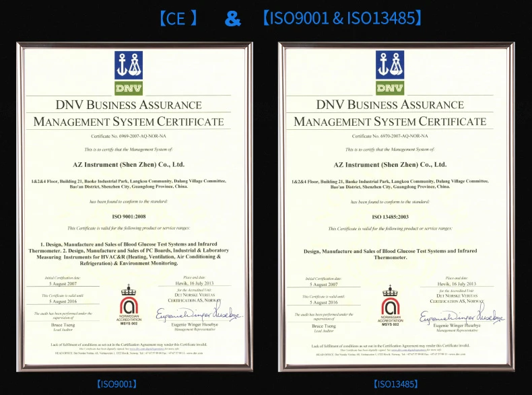Click 'Bruce Tseng' lead auditor on ISO 9001 certificate
532x395 pixels.
(x=63, y=325)
